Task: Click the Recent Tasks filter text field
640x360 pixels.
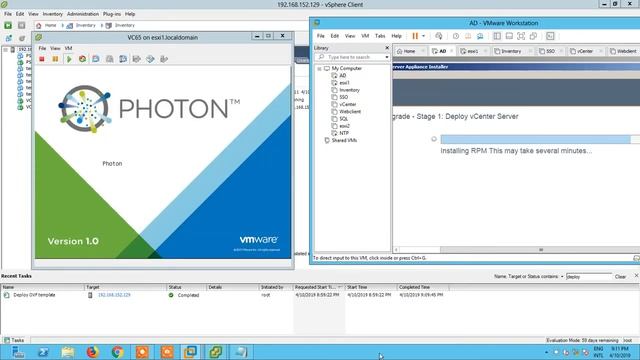Action: (x=589, y=276)
